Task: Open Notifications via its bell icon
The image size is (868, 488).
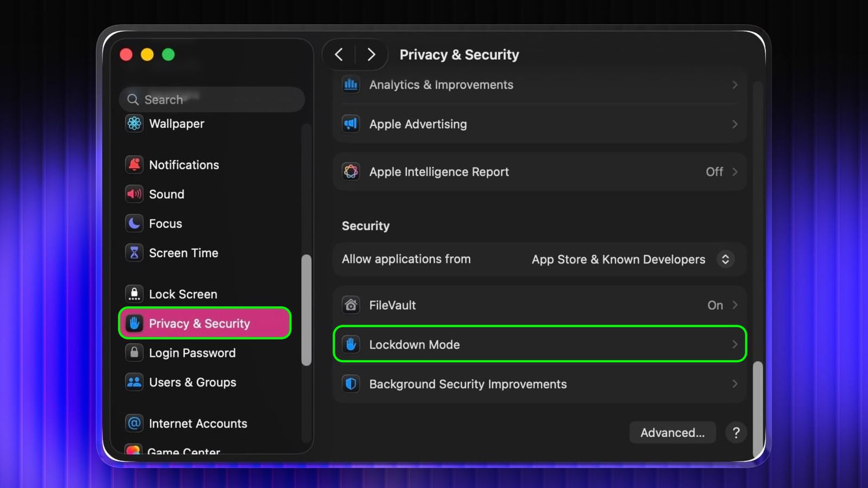Action: [x=134, y=165]
